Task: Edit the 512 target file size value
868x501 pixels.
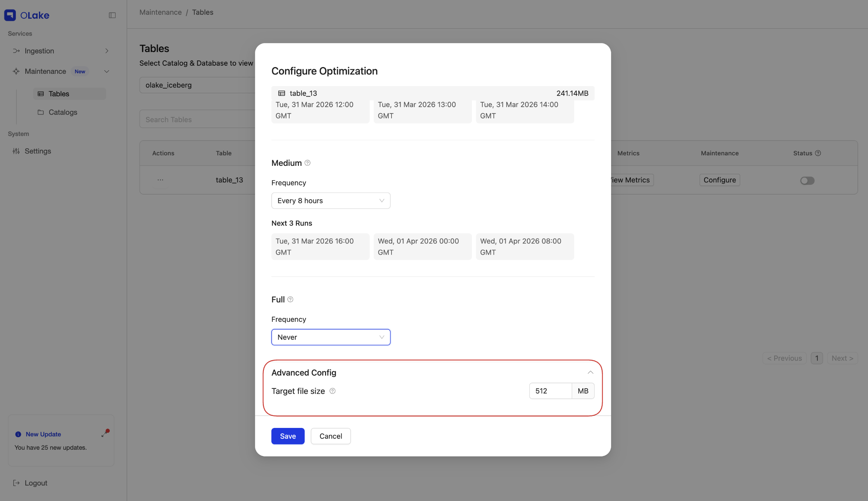Action: tap(549, 390)
